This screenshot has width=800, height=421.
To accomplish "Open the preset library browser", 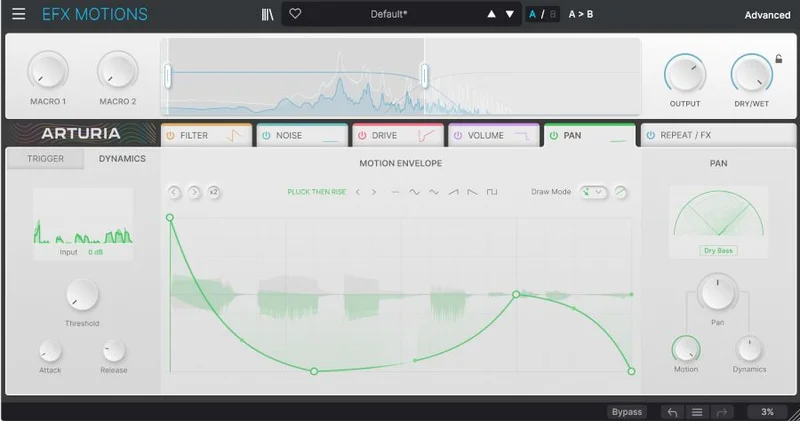I will 267,14.
